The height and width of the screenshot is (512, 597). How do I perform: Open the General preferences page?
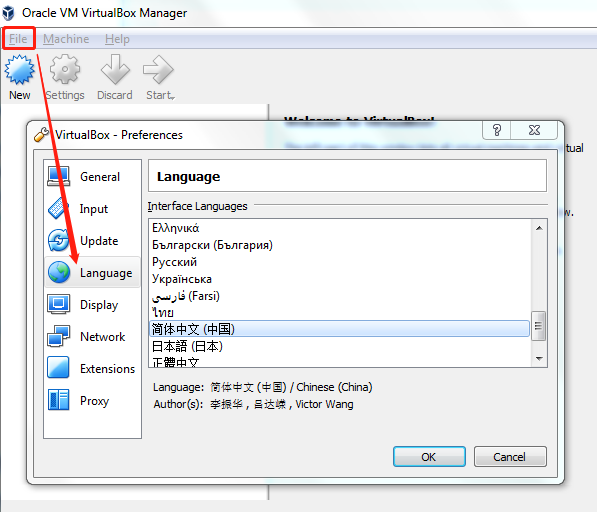[93, 177]
